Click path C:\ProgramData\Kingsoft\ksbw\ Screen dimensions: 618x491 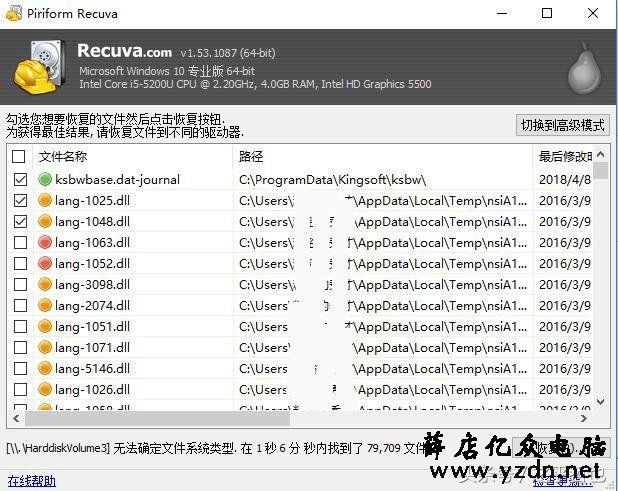click(x=332, y=180)
